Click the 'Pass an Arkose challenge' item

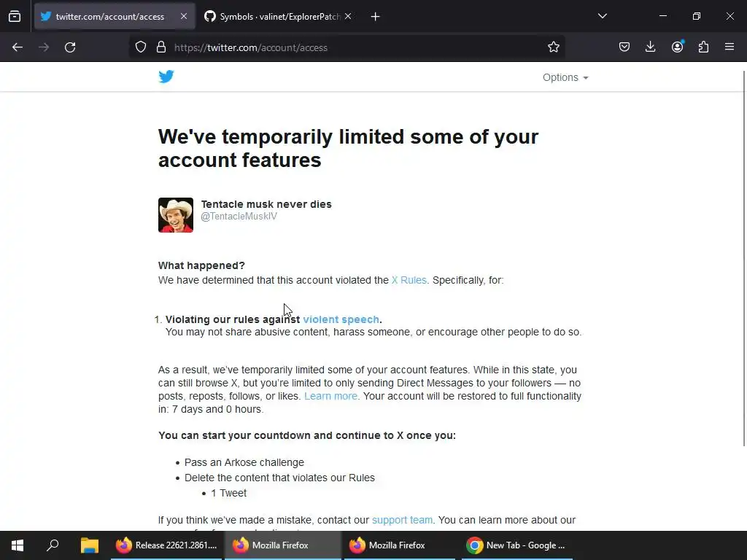pos(244,462)
